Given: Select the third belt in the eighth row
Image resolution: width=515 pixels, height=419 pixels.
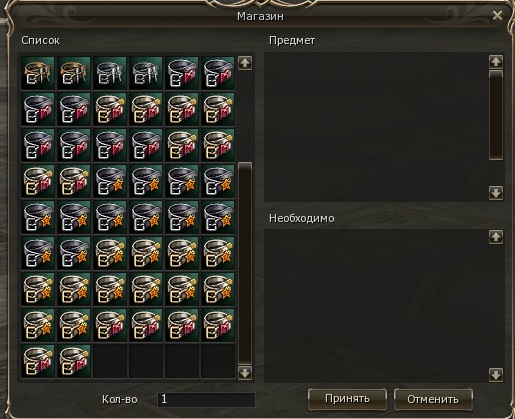Looking at the screenshot, I should click(110, 325).
